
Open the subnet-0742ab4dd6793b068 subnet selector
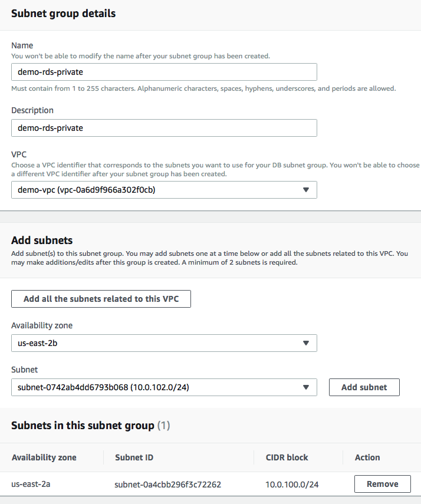pos(159,387)
